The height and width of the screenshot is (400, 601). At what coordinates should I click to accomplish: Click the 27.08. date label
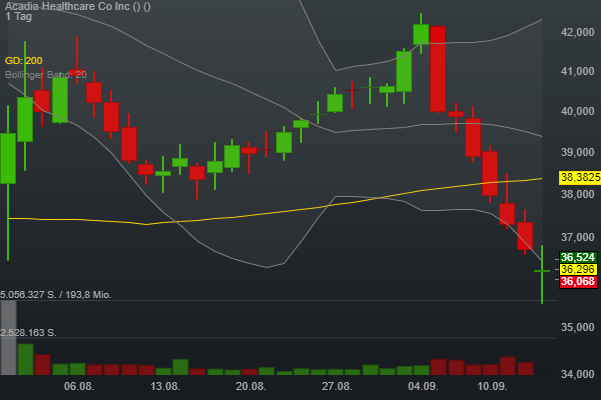click(x=337, y=386)
